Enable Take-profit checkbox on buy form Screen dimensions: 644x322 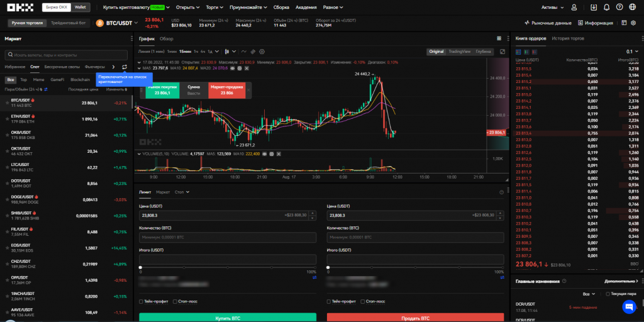(142, 301)
